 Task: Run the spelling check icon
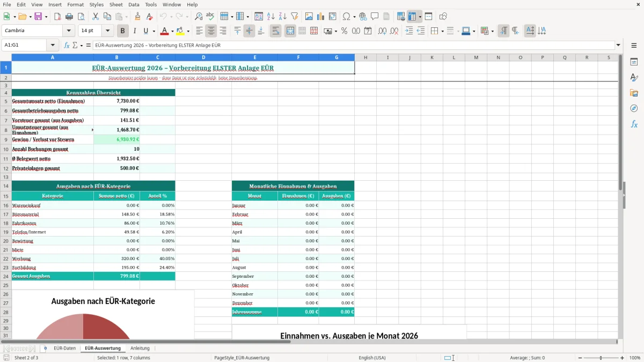pyautogui.click(x=210, y=17)
